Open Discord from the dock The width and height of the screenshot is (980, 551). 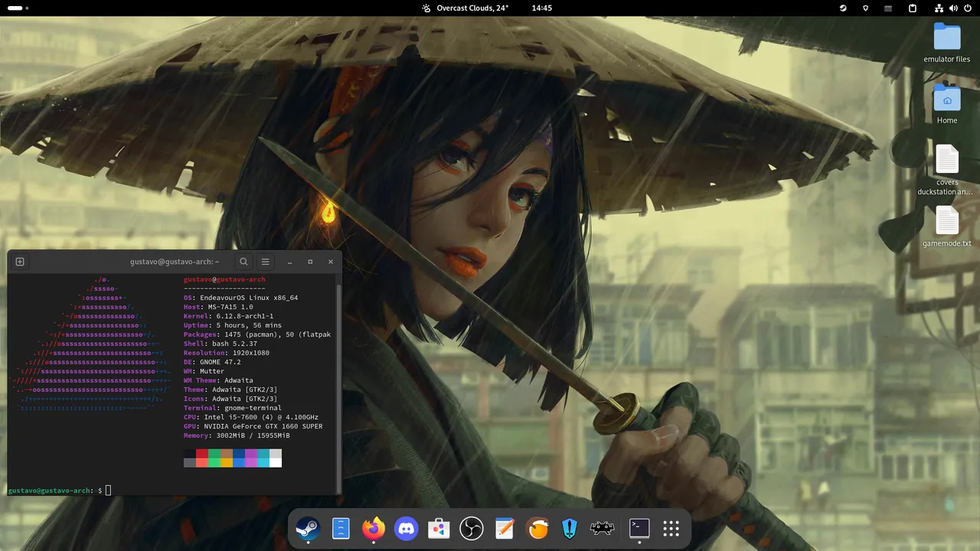click(x=407, y=528)
